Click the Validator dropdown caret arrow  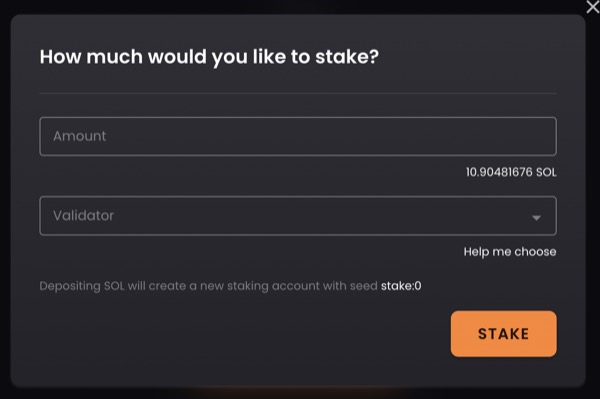tap(536, 218)
